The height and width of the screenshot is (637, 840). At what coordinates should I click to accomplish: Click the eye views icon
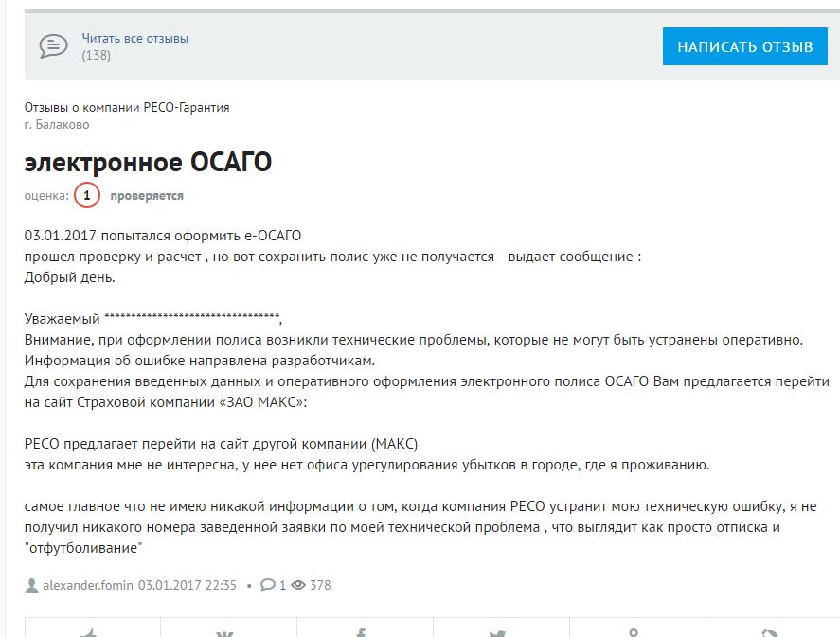[x=298, y=585]
